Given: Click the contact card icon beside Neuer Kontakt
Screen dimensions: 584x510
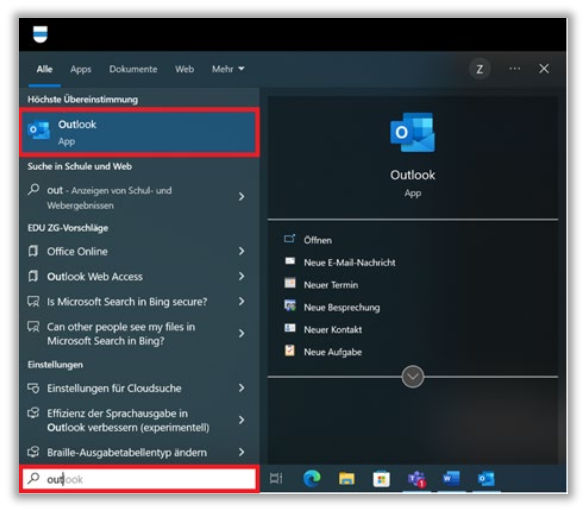Looking at the screenshot, I should (x=290, y=328).
